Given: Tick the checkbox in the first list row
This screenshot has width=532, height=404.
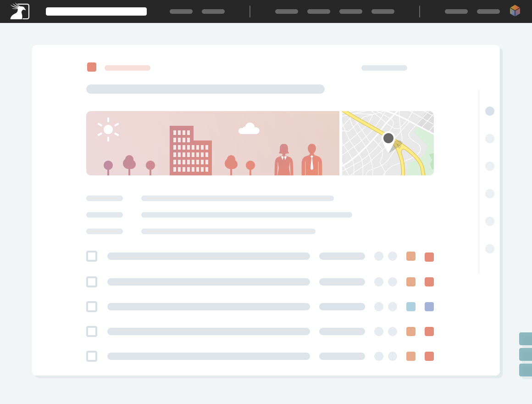Looking at the screenshot, I should (x=92, y=256).
